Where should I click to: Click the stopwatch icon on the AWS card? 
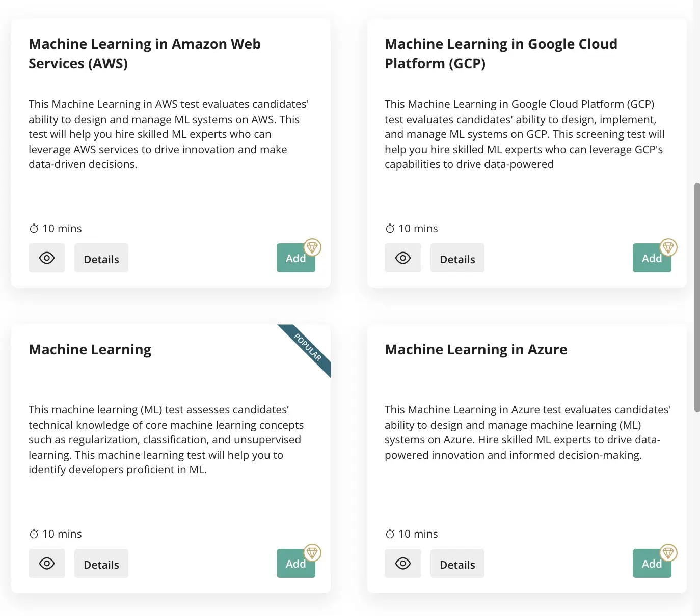(x=34, y=229)
